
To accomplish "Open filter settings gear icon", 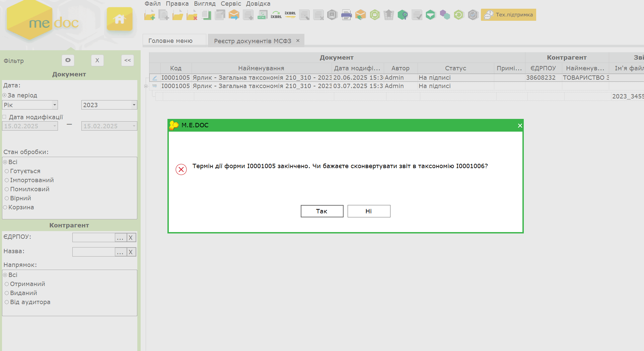I will coord(68,60).
